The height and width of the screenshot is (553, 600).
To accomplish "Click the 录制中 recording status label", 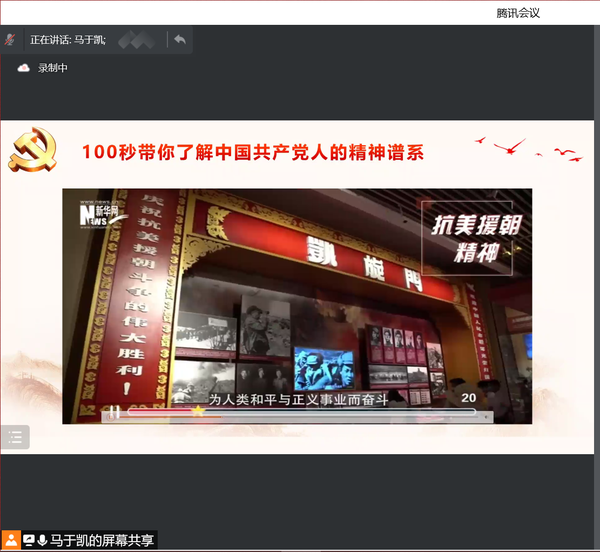I will (x=53, y=68).
